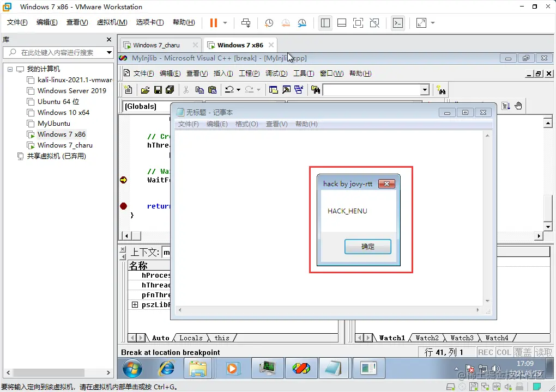
Task: Click the red breakpoint marker in margin
Action: coord(123,206)
